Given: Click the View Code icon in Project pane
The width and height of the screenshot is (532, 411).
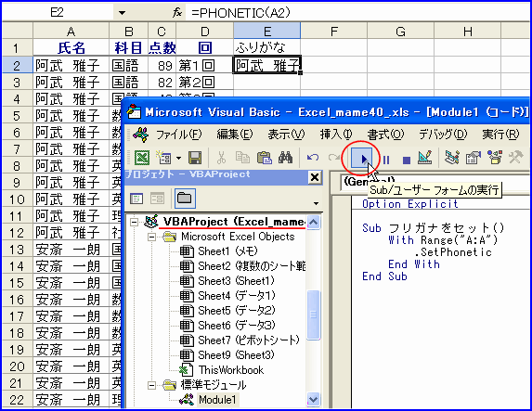Looking at the screenshot, I should [136, 199].
